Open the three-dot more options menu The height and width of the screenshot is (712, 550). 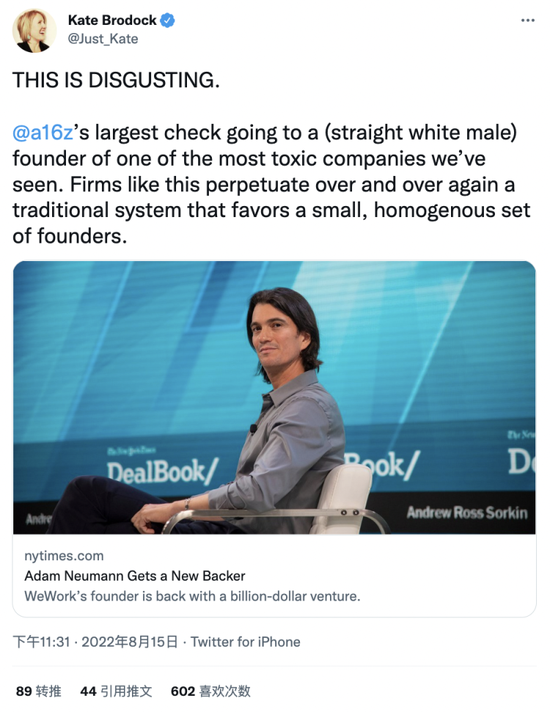click(x=528, y=20)
